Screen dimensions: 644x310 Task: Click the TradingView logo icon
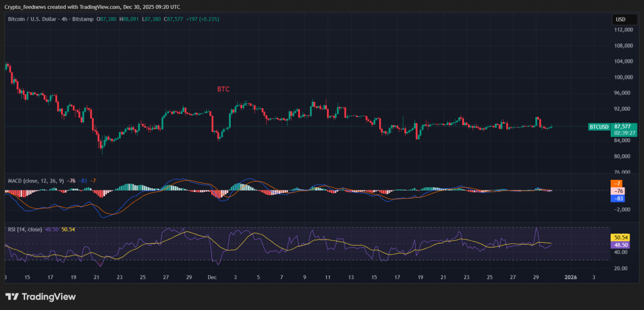(x=12, y=297)
